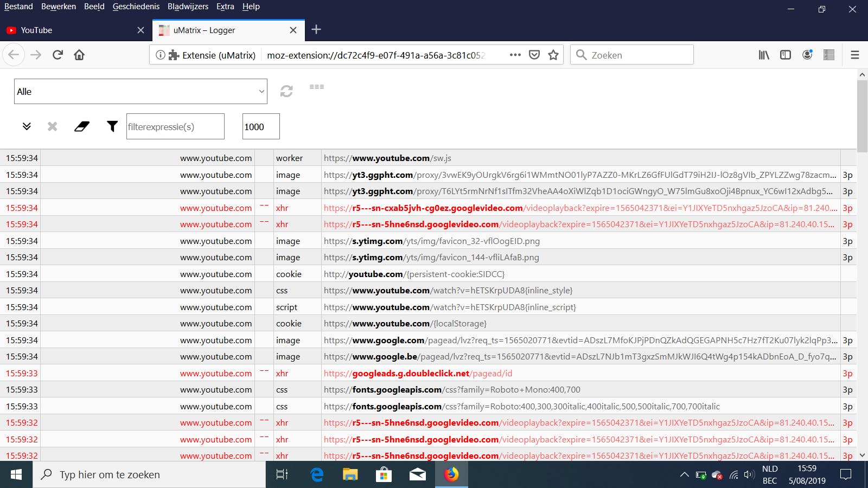Click the greyed-out X icon in the logger toolbar
The image size is (868, 488).
coord(52,126)
